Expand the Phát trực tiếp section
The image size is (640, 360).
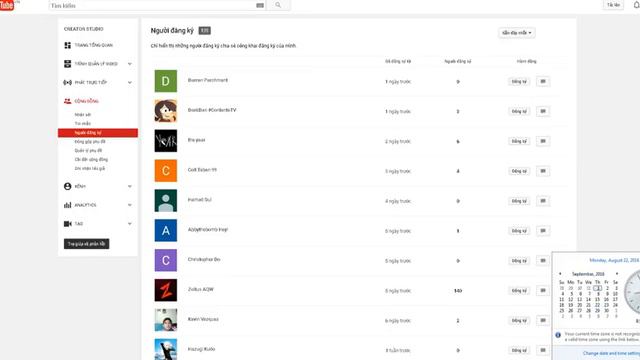[130, 82]
